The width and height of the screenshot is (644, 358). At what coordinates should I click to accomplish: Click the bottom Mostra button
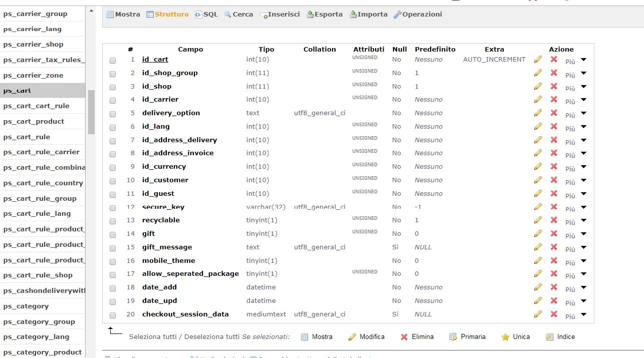[x=316, y=337]
